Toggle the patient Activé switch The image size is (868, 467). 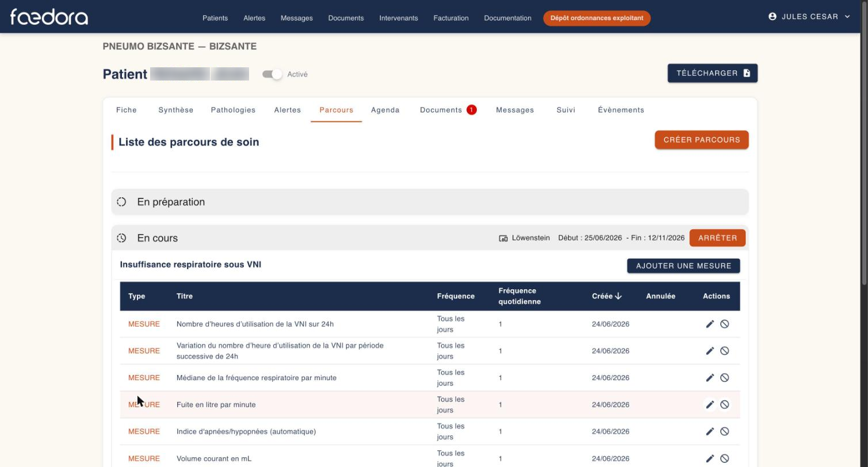(273, 74)
